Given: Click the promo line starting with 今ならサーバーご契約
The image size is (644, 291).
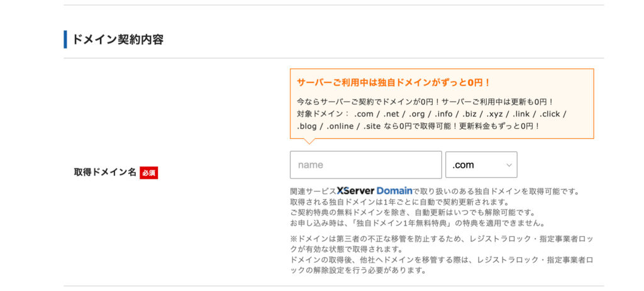Looking at the screenshot, I should tap(425, 101).
